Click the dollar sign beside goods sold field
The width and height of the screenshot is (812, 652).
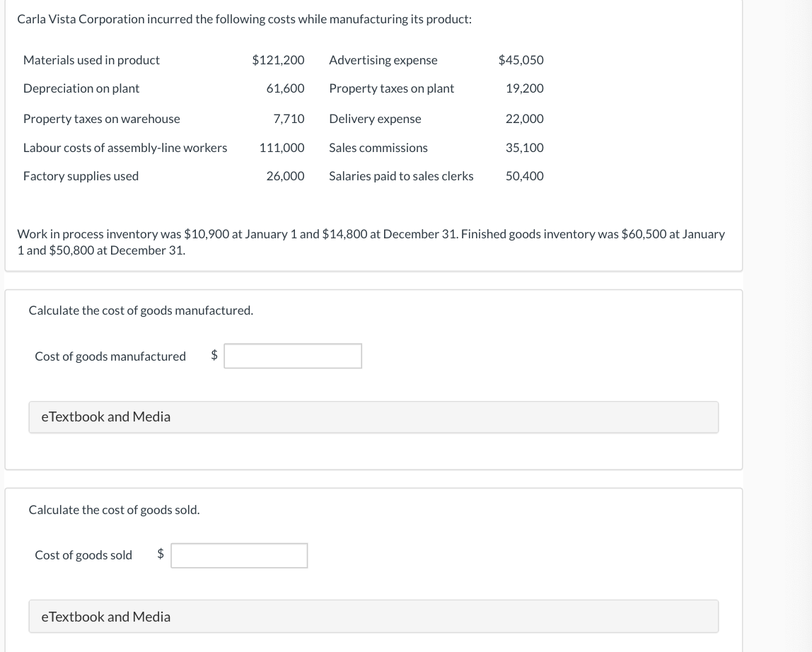pos(160,555)
